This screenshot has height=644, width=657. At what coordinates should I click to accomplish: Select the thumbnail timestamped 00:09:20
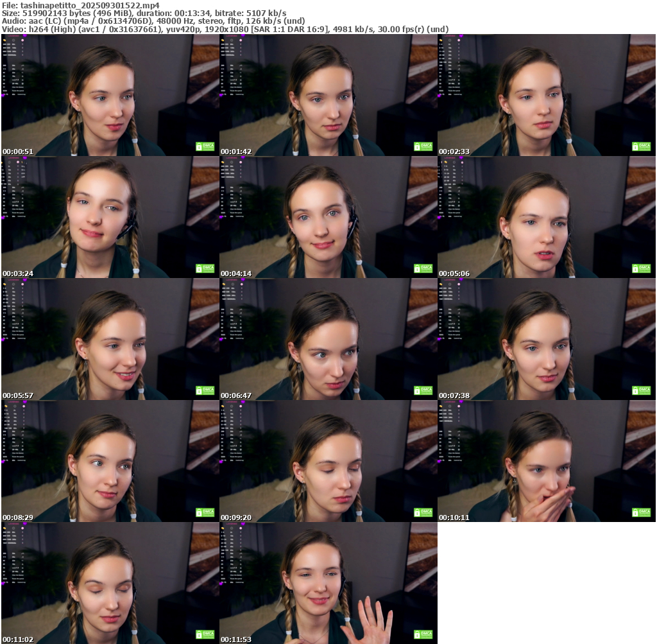click(x=328, y=461)
